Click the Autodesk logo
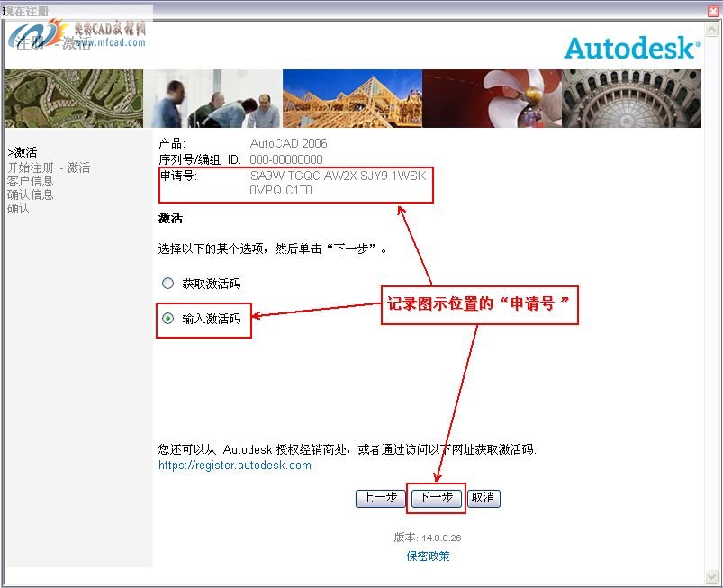 click(632, 48)
